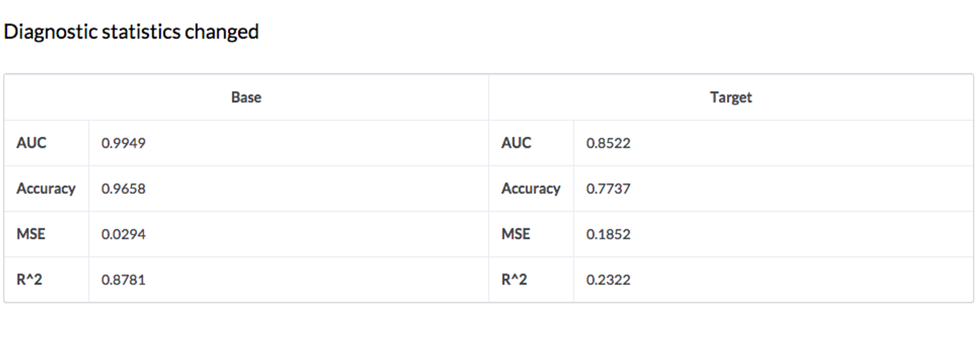980x341 pixels.
Task: Click the Base Accuracy label
Action: click(x=46, y=189)
